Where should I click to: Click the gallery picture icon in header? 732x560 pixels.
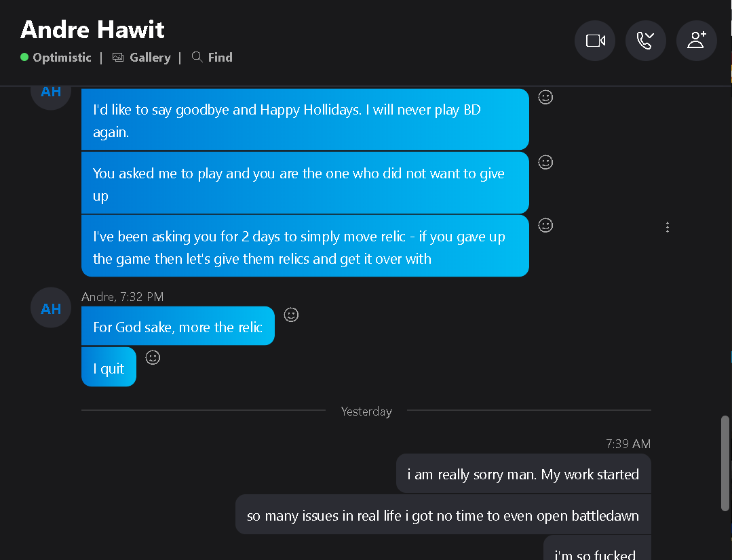pos(118,58)
